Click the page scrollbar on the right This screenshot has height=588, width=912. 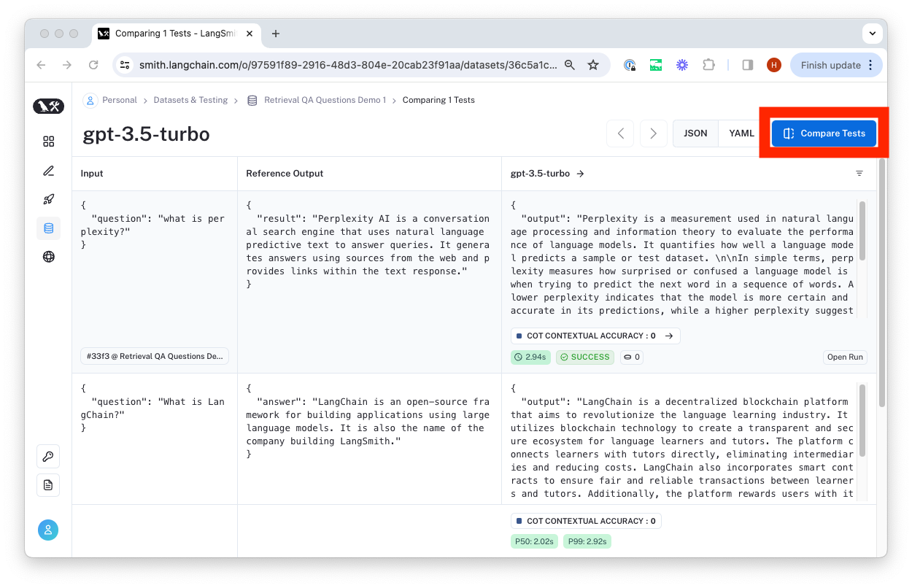pos(882,285)
